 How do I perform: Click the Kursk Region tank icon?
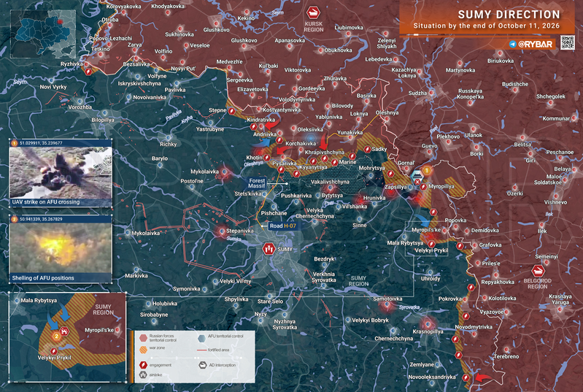pyautogui.click(x=313, y=13)
